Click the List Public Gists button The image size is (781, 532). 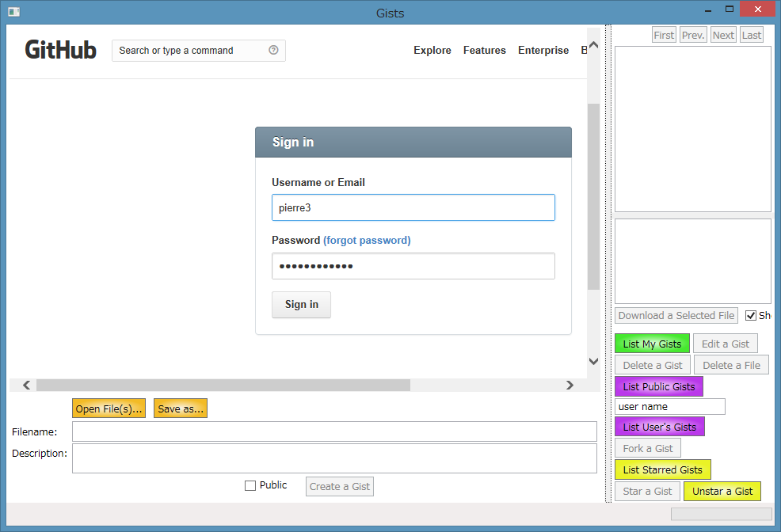659,386
